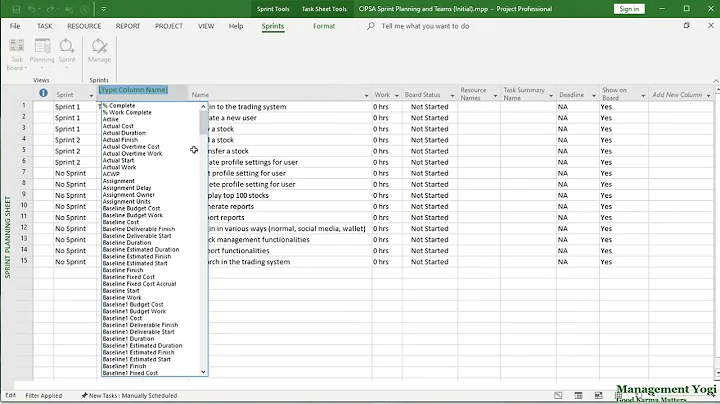Open the Help ribbon tab

(236, 26)
